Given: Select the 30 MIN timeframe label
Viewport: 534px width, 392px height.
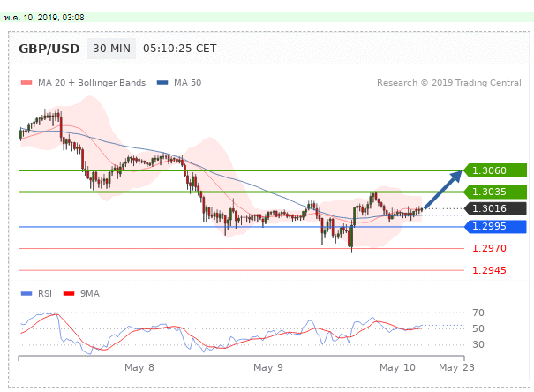Looking at the screenshot, I should [x=111, y=49].
